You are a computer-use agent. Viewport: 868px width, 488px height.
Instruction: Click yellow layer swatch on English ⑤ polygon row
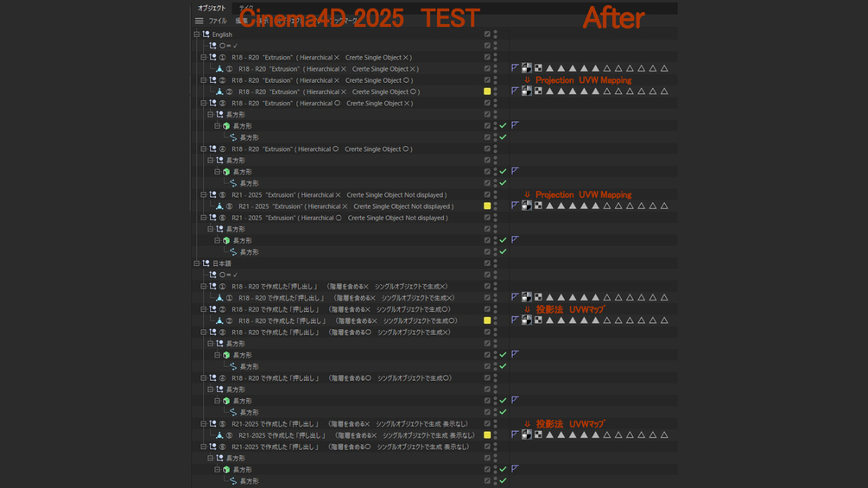tap(487, 206)
